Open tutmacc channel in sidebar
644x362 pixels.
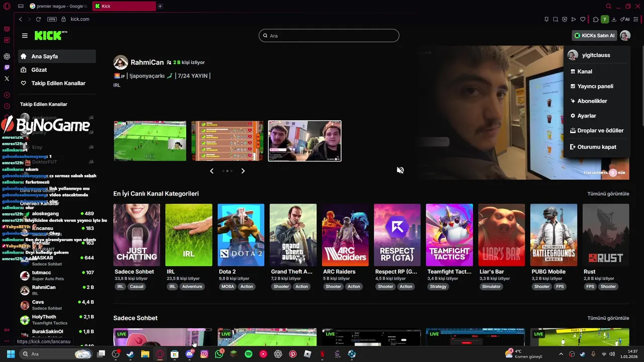tap(57, 276)
